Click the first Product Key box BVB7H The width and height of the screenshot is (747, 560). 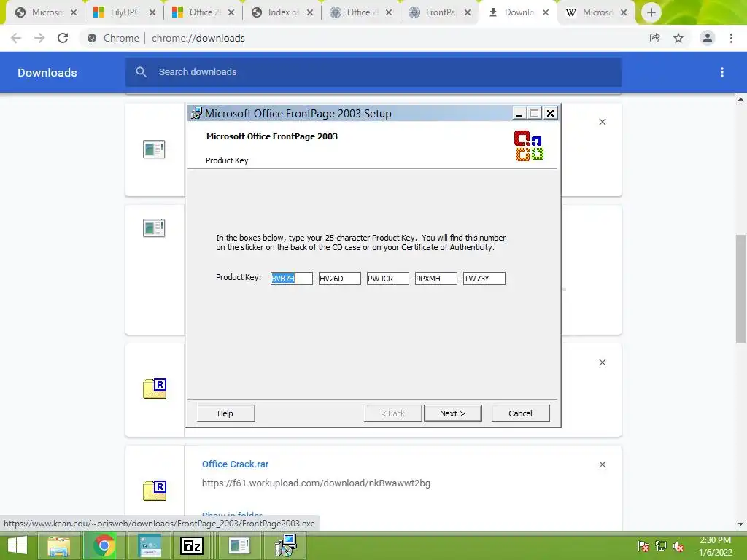pyautogui.click(x=292, y=279)
